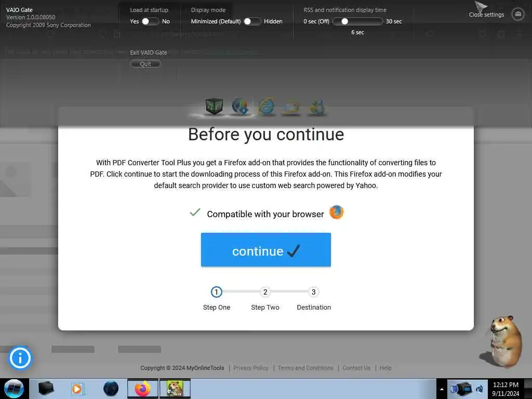Image resolution: width=532 pixels, height=399 pixels.
Task: Click 'Hidden' display mode label
Action: [x=273, y=21]
